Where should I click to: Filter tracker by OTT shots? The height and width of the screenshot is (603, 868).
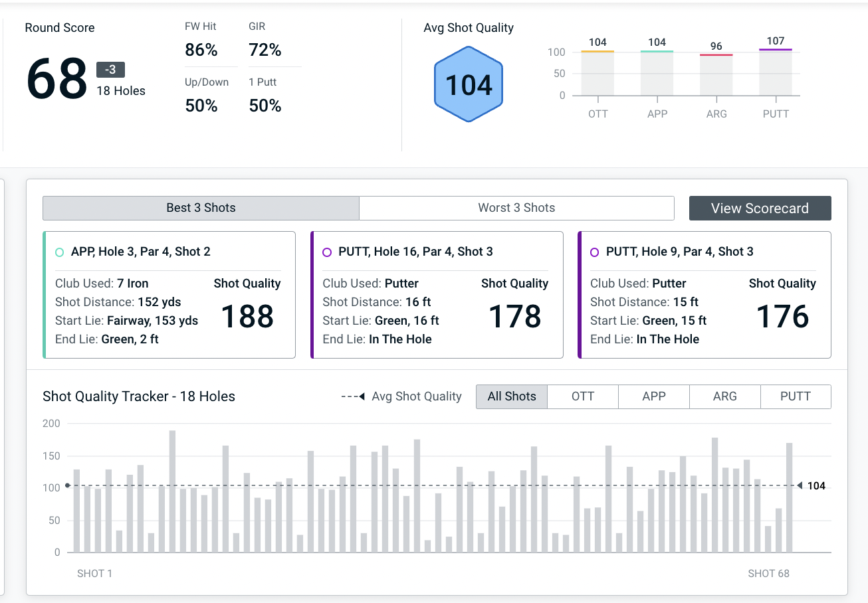583,396
